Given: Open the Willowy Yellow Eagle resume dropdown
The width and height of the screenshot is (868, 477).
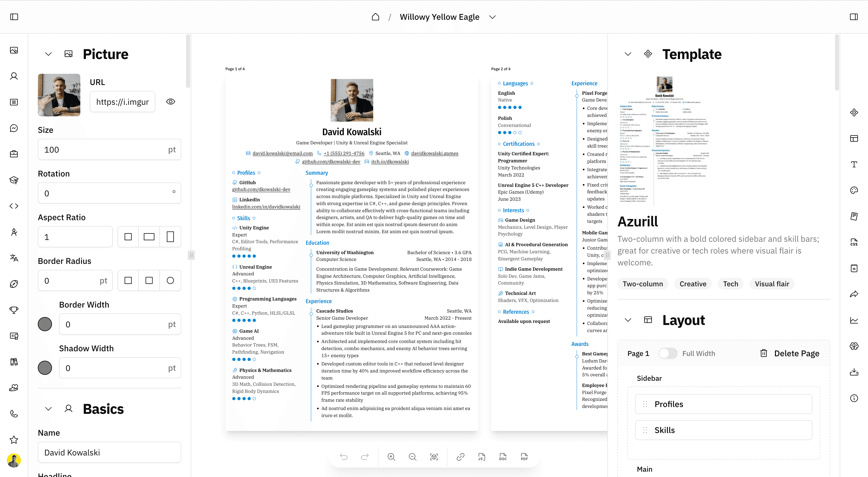Looking at the screenshot, I should 492,17.
